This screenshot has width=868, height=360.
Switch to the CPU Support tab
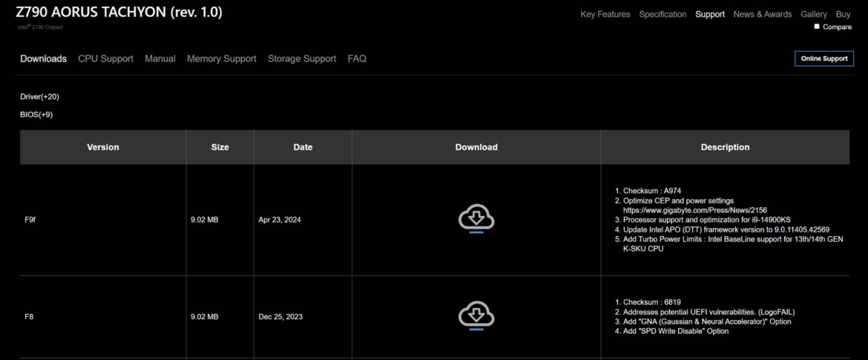pos(106,59)
